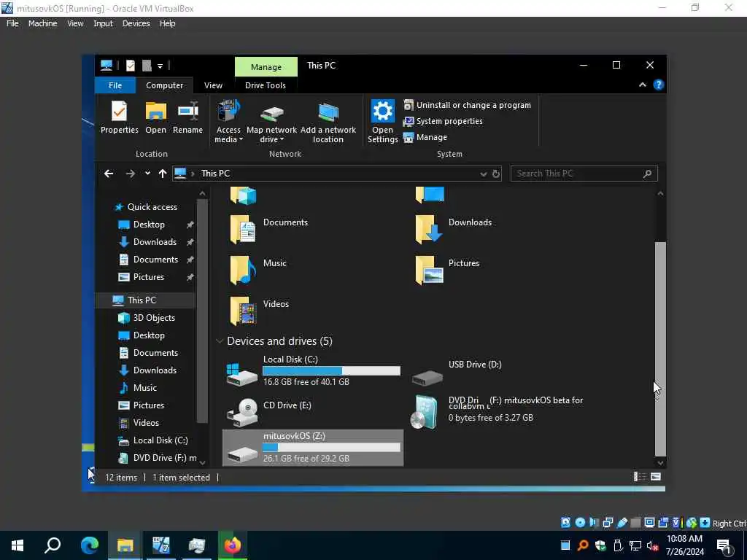747x560 pixels.
Task: Click the mitusovkOS (Z:) usage bar
Action: point(331,448)
